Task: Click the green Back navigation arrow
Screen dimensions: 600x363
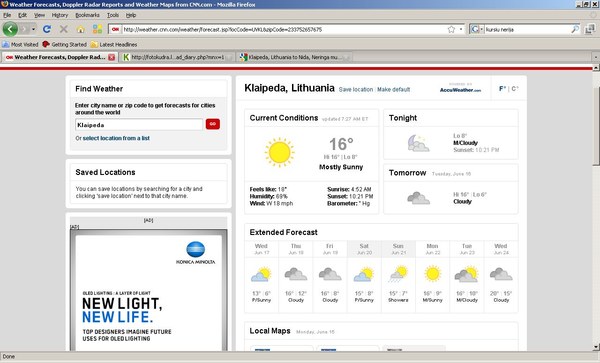Action: (x=10, y=29)
